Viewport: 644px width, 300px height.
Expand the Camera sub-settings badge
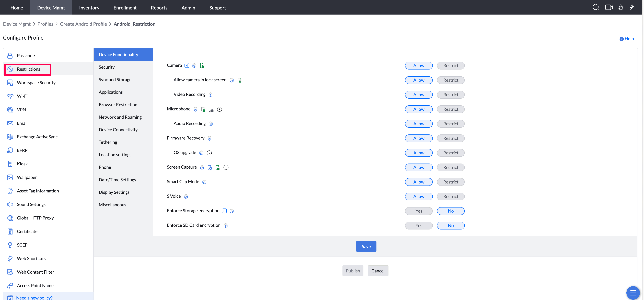click(x=187, y=65)
